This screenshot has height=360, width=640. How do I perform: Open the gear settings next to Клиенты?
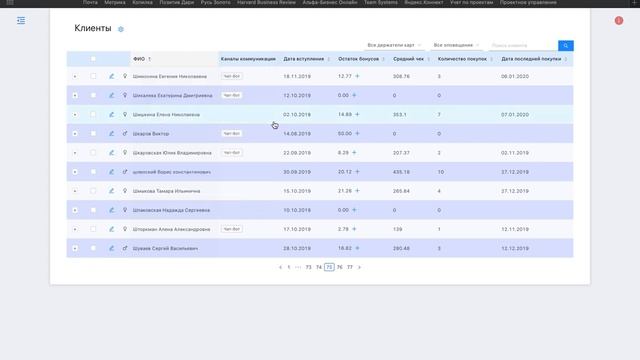click(x=120, y=29)
